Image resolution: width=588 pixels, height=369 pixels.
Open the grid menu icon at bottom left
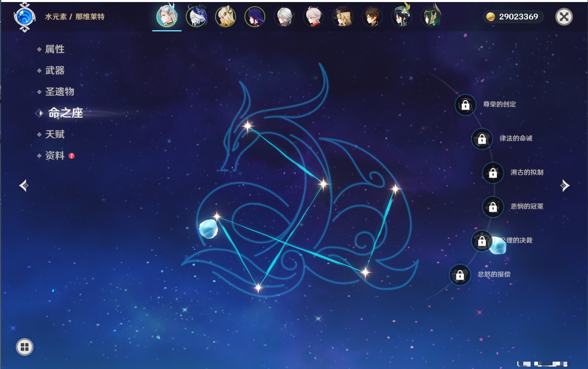[24, 347]
